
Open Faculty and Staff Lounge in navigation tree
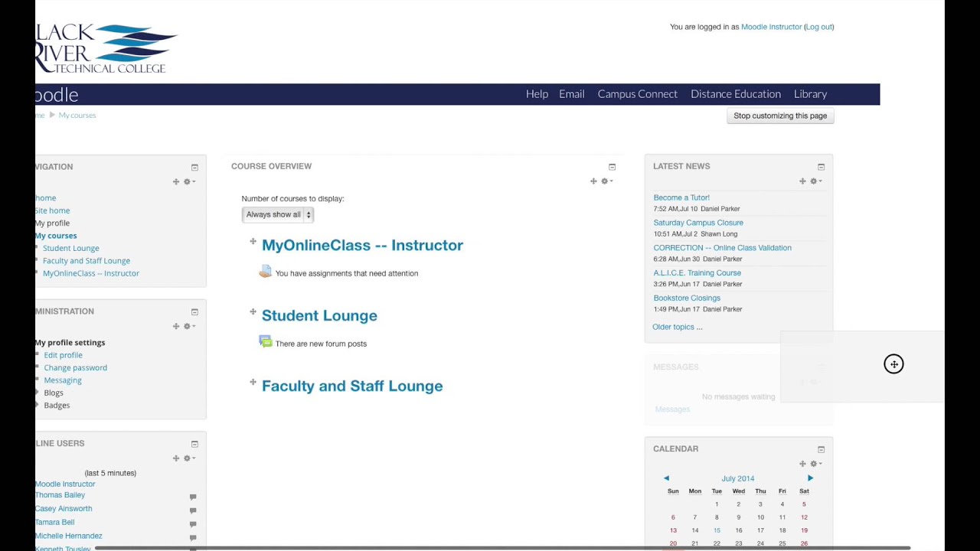87,261
